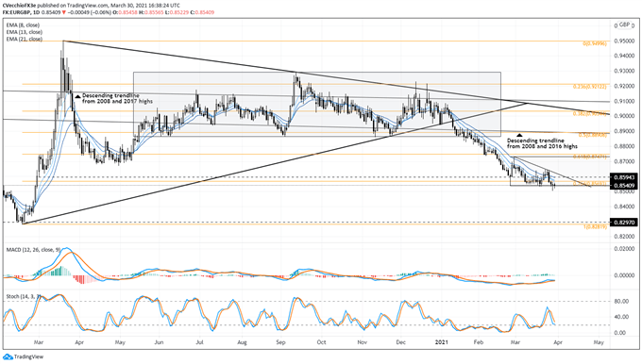642x364 pixels.
Task: Select the 0.236 Fibonacci level label
Action: (x=595, y=87)
